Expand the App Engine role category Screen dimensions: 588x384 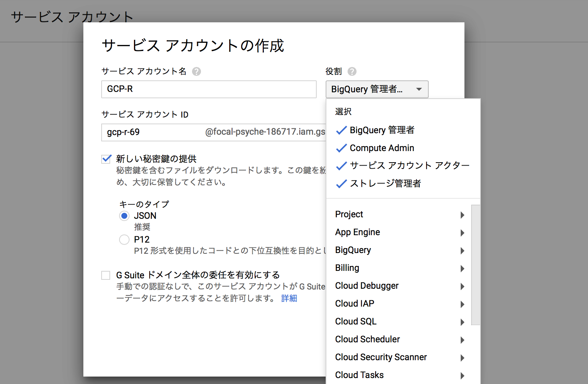click(x=399, y=233)
